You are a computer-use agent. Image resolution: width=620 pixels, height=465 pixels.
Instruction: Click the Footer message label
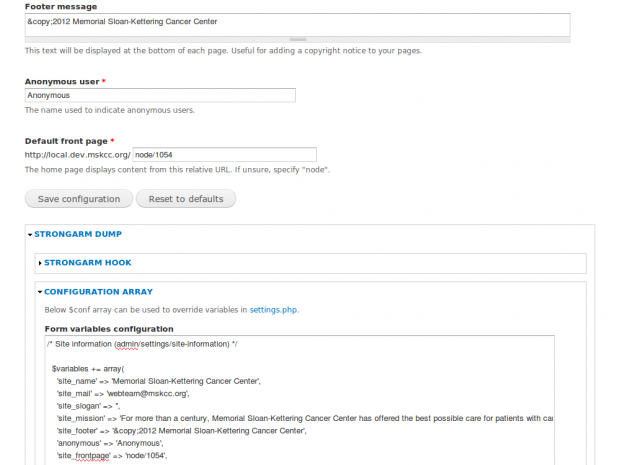click(61, 7)
